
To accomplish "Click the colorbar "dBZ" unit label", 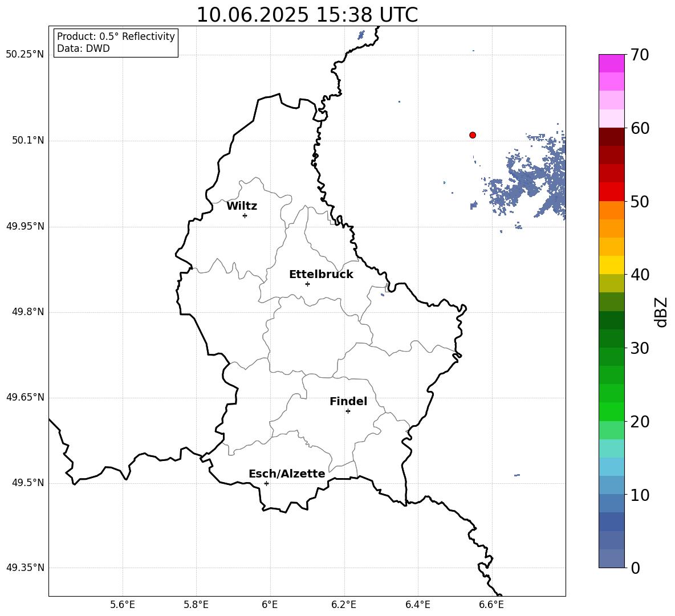I will (662, 312).
